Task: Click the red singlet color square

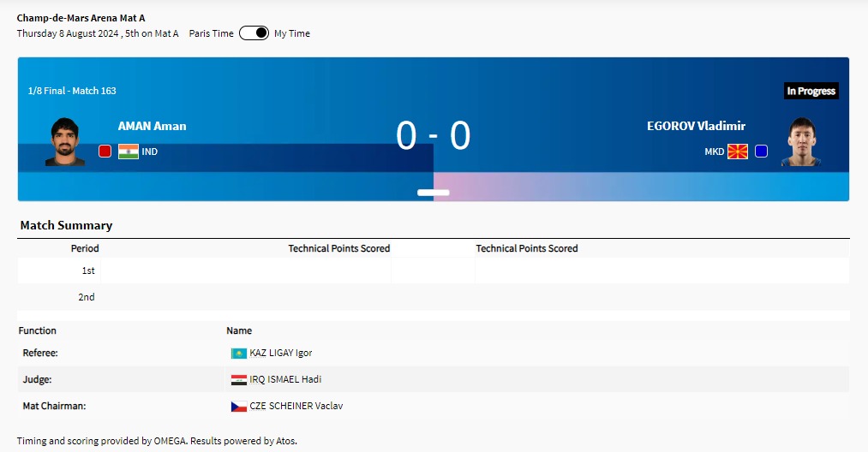Action: click(105, 152)
